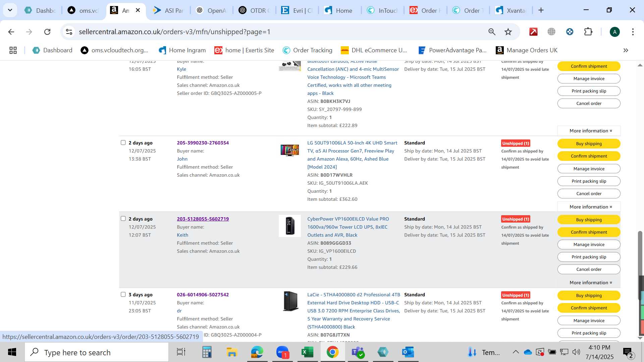Show more bookmarks with double chevron
Screen dimensions: 644x362
(626, 50)
